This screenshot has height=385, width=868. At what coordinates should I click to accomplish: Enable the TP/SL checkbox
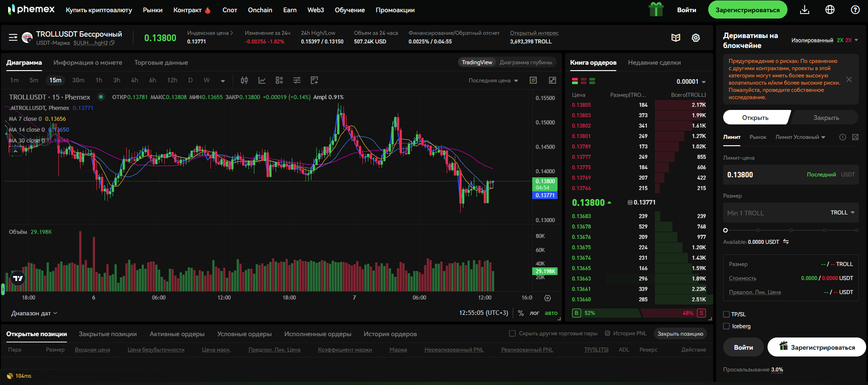coord(726,314)
